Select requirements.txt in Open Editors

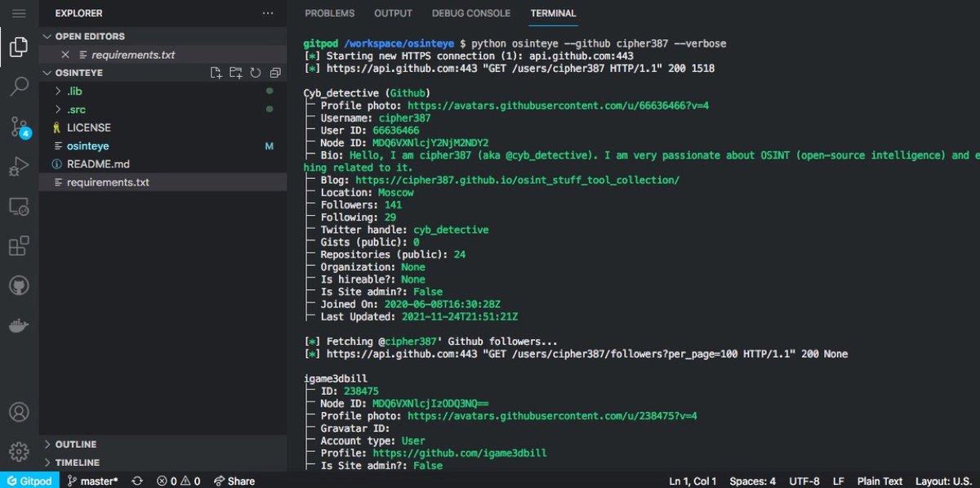163,55
